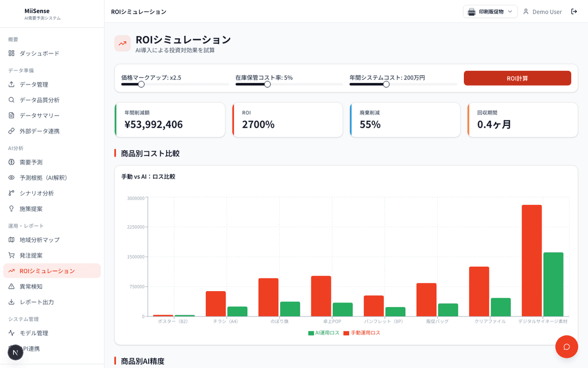
Task: Click the ROI計算 button
Action: 517,78
